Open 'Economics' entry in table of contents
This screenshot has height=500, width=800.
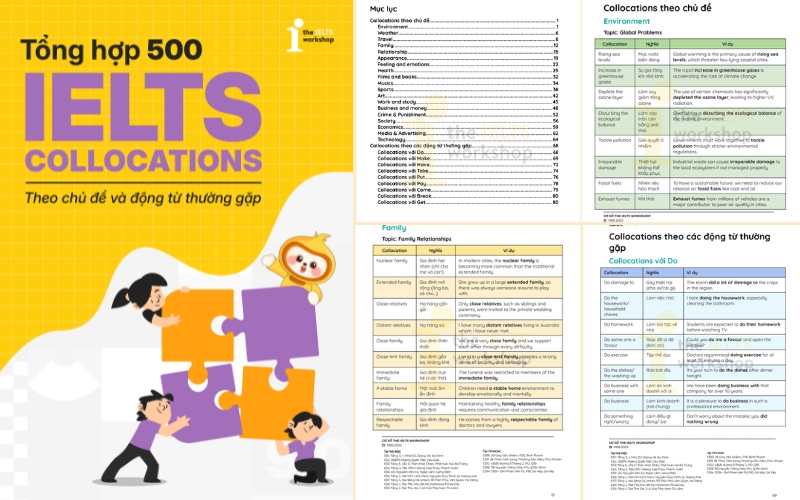tap(468, 127)
